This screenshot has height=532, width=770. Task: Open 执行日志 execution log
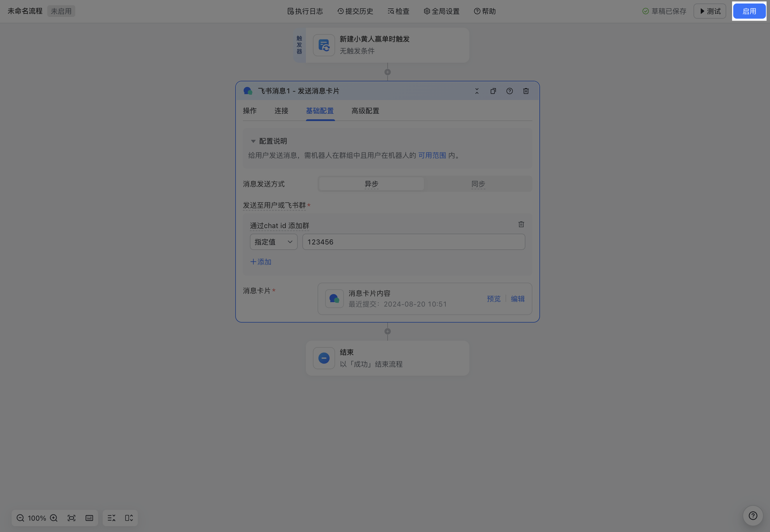tap(305, 11)
